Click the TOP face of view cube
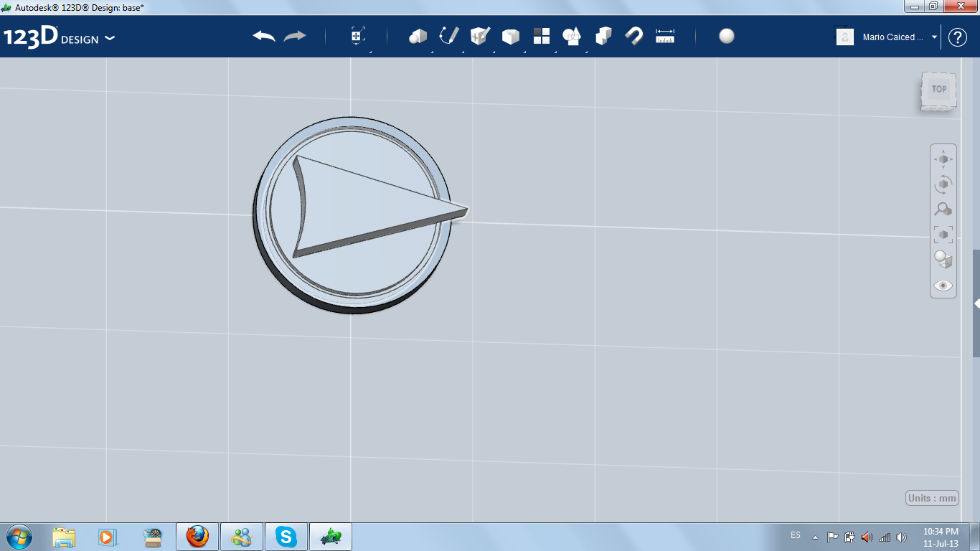Screen dimensions: 980x551 click(x=939, y=90)
